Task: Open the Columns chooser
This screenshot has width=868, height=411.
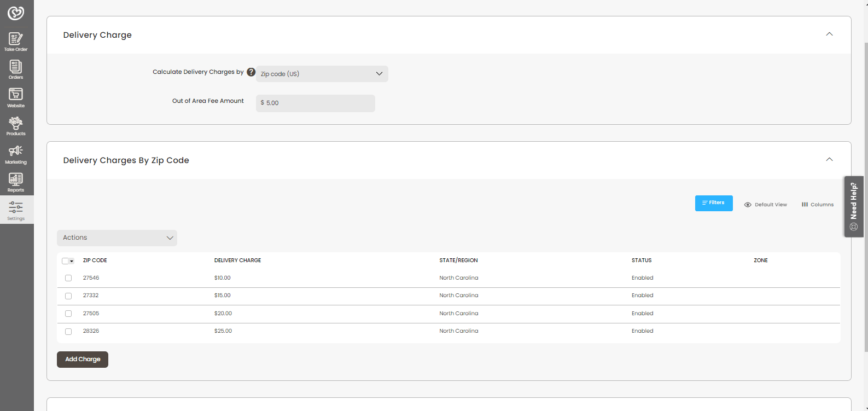Action: pyautogui.click(x=818, y=205)
